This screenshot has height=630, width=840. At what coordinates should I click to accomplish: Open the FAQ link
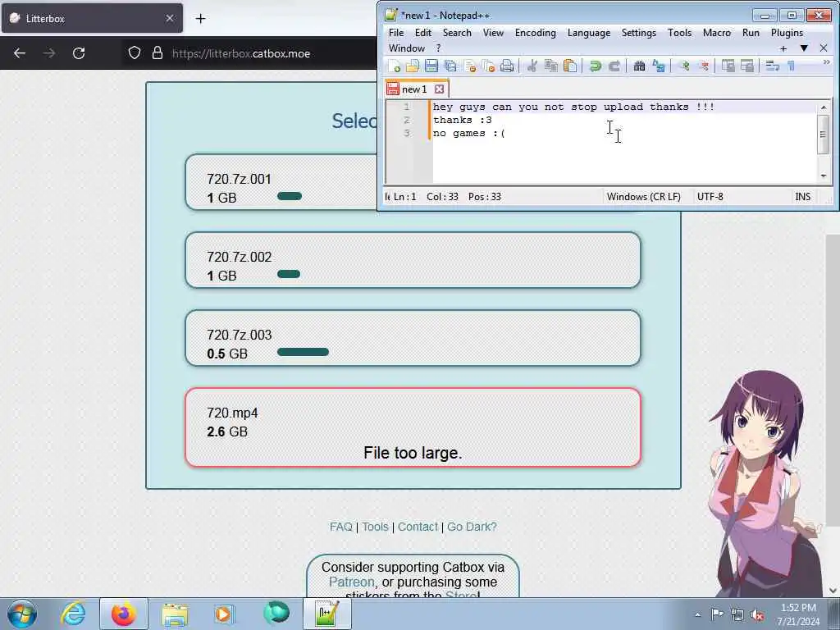pos(341,527)
